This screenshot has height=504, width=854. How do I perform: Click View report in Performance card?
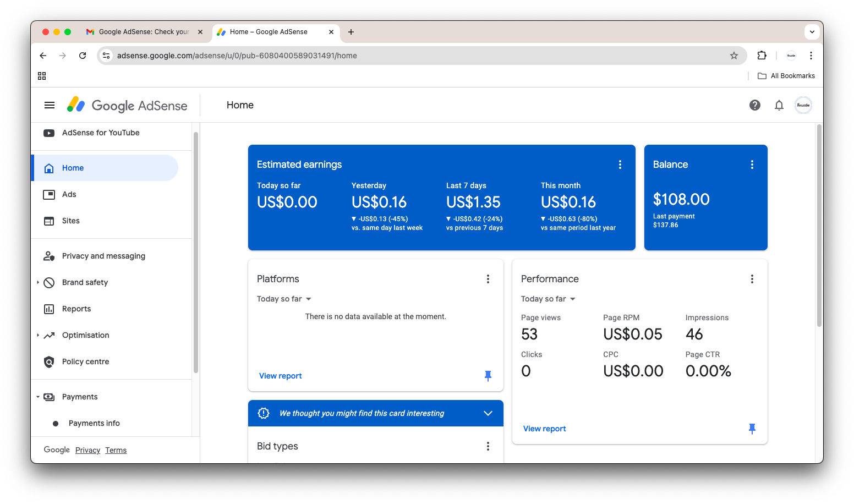pos(545,429)
